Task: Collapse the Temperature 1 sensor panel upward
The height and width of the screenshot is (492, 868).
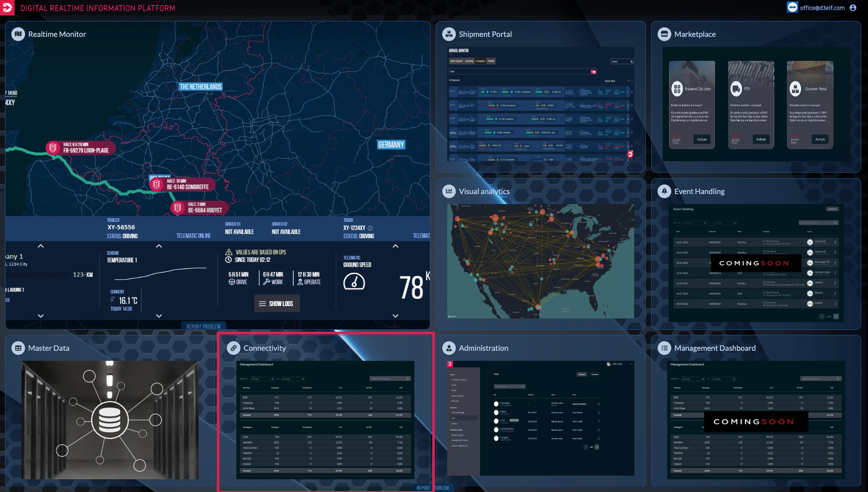Action: (x=159, y=246)
